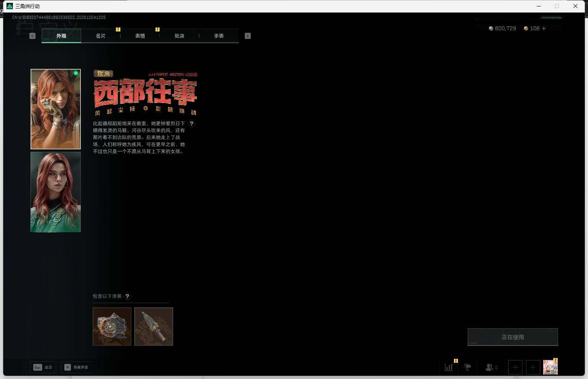The height and width of the screenshot is (379, 588).
Task: Select the green tactical outfit portrait
Action: coord(56,192)
